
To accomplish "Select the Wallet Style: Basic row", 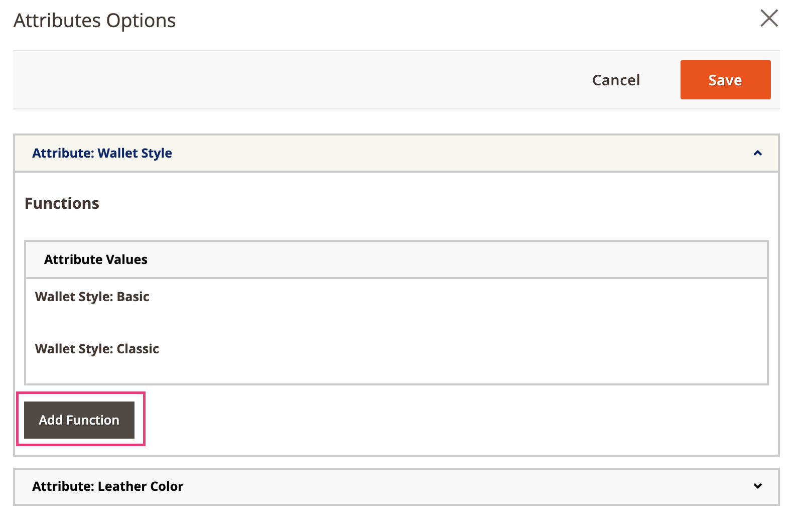I will [92, 297].
